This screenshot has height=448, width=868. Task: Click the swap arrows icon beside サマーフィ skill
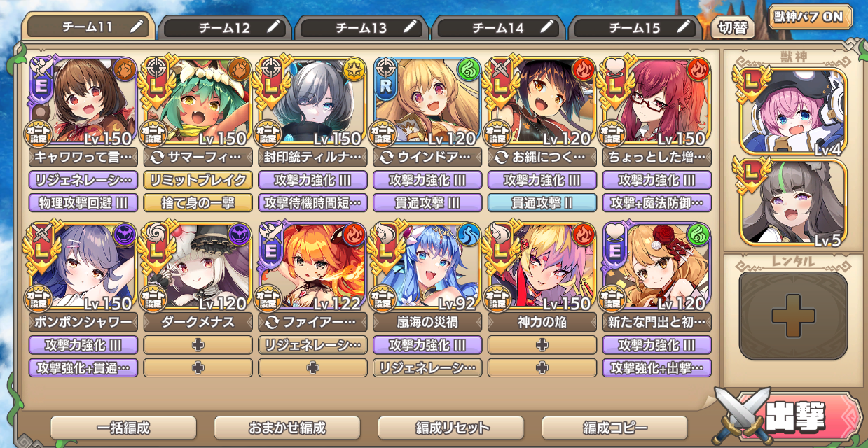[x=156, y=156]
